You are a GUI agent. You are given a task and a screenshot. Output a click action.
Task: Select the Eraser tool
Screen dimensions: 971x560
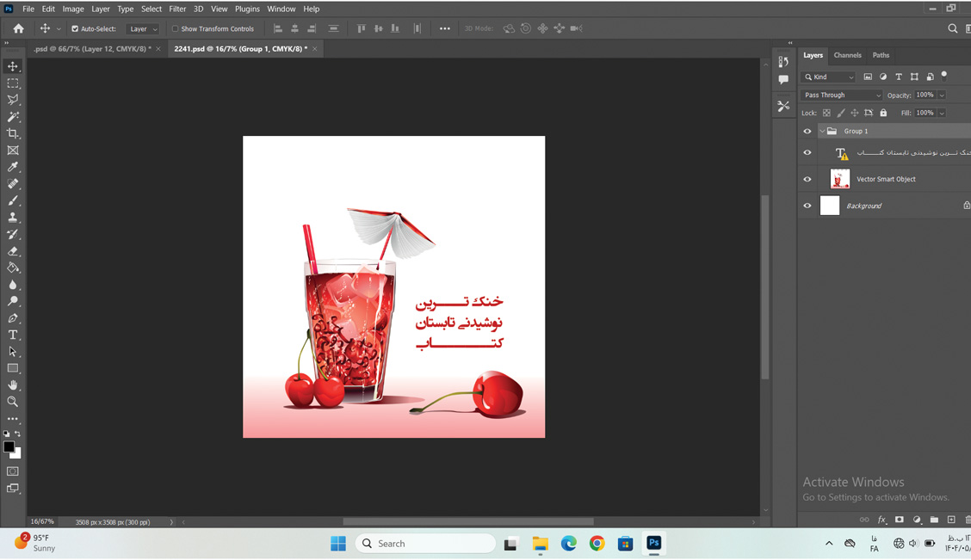click(12, 251)
